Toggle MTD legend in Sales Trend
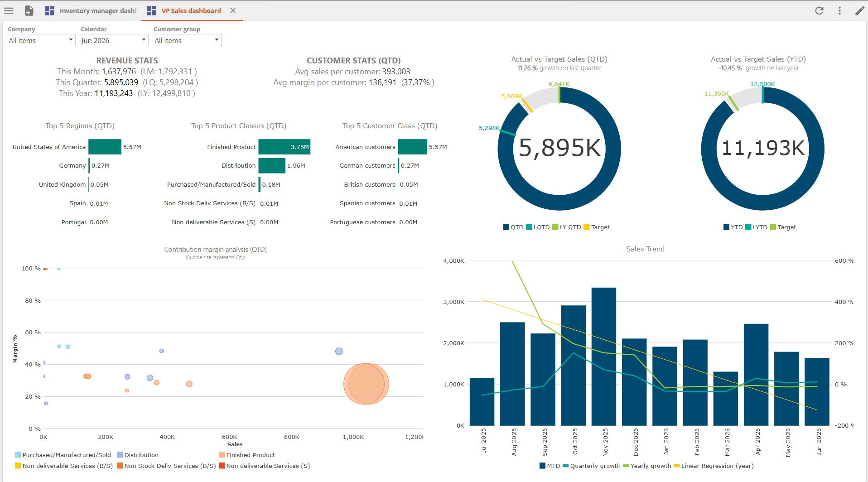The image size is (868, 482). tap(550, 466)
